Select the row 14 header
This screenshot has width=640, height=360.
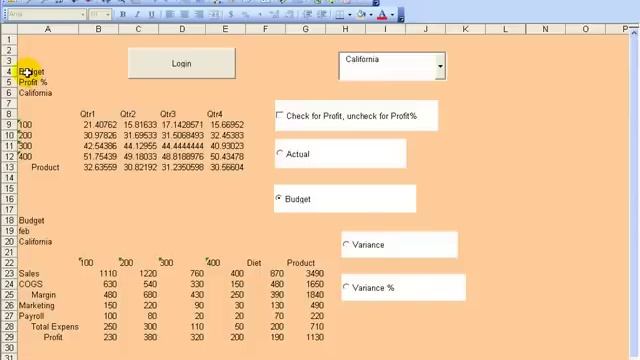click(x=9, y=178)
